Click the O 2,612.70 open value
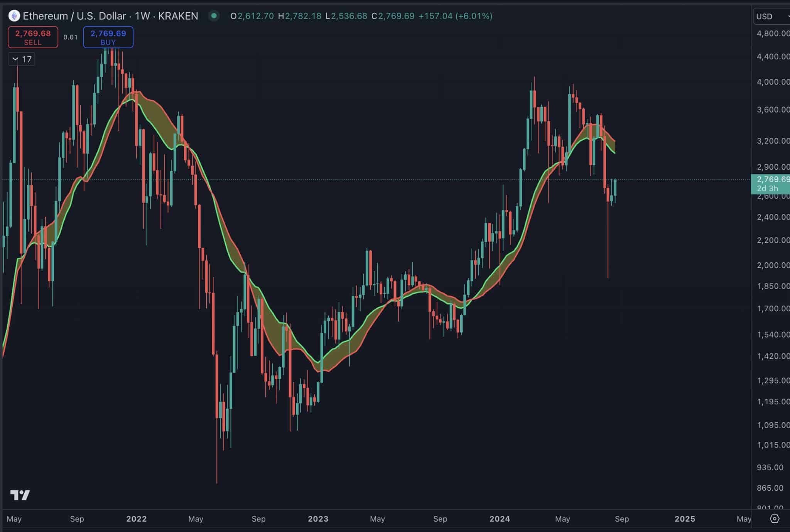Image resolution: width=790 pixels, height=532 pixels. (x=252, y=16)
